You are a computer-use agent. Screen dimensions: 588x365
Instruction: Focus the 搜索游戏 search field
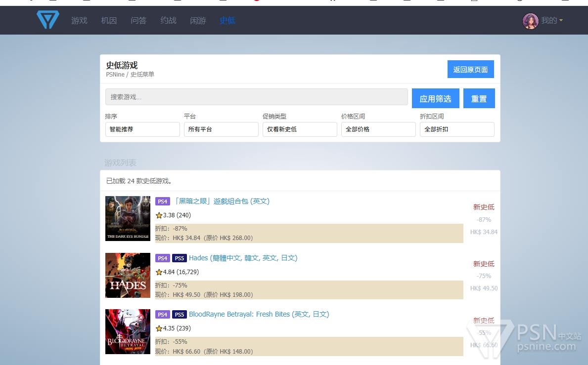(x=256, y=97)
